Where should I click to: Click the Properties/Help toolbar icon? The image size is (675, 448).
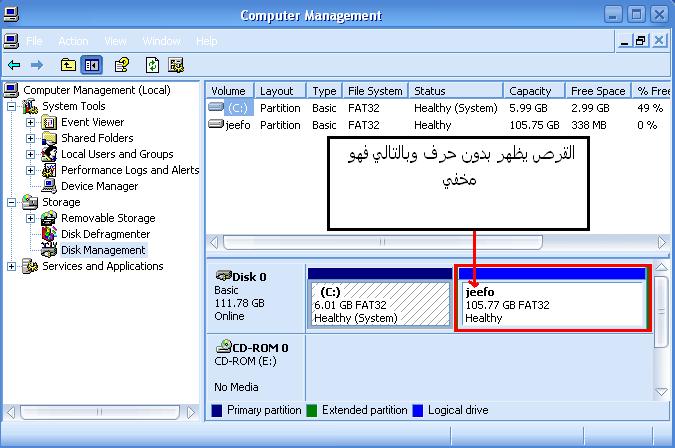click(121, 65)
